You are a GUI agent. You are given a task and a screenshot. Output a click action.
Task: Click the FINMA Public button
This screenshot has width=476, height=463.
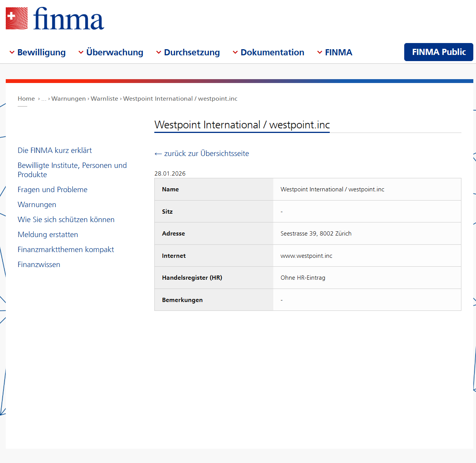439,52
